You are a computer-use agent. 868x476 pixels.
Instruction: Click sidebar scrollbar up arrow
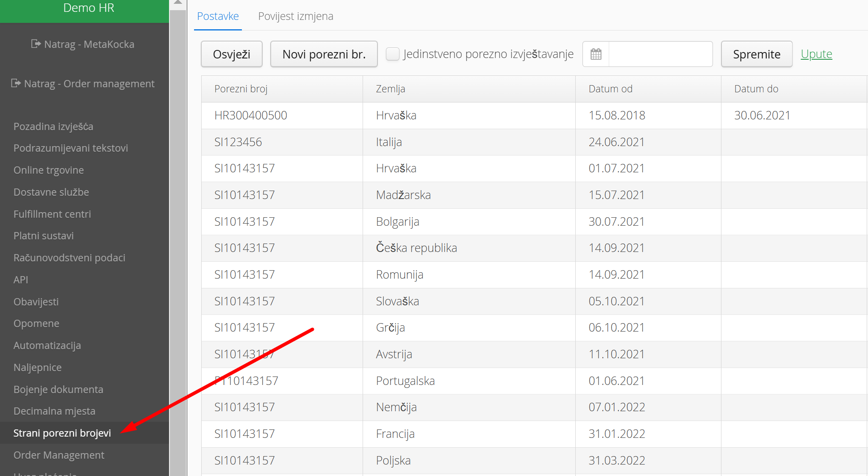178,3
